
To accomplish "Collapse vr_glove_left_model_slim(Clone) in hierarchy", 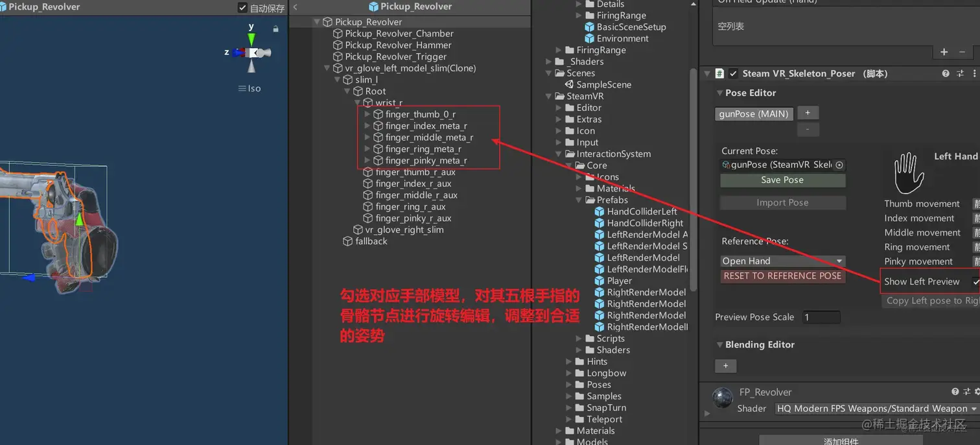I will [x=327, y=68].
